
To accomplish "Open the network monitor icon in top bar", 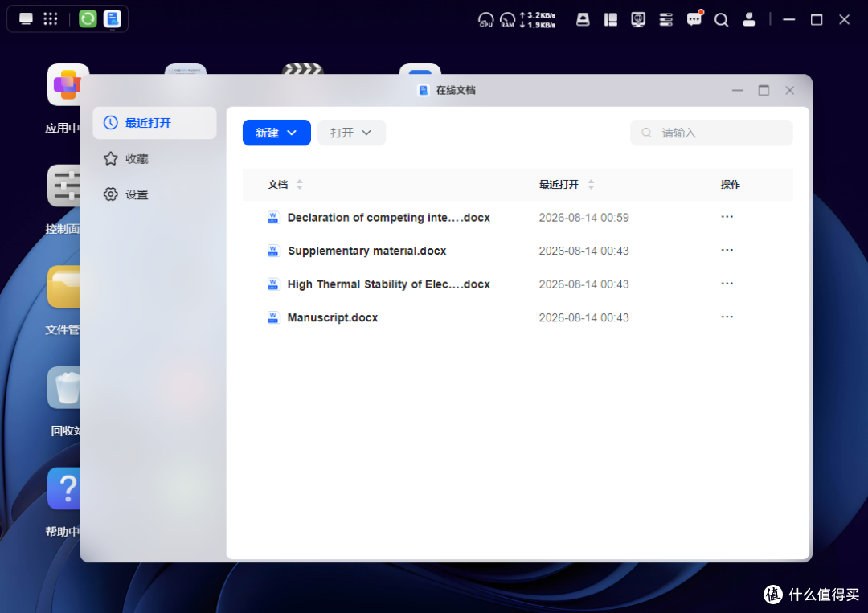I will coord(638,20).
